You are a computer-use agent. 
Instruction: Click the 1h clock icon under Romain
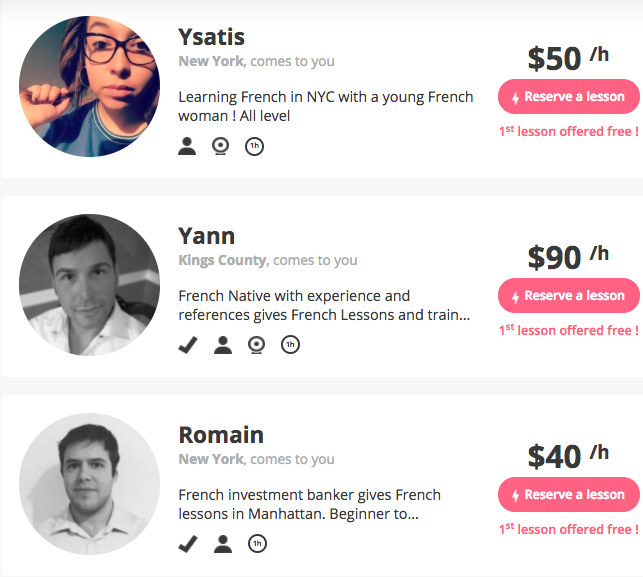coord(256,544)
